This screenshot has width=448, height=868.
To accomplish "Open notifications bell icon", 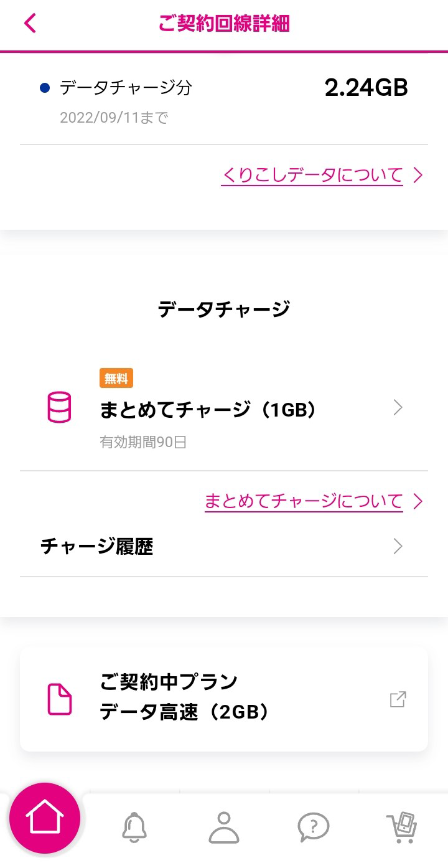I will coord(134,826).
